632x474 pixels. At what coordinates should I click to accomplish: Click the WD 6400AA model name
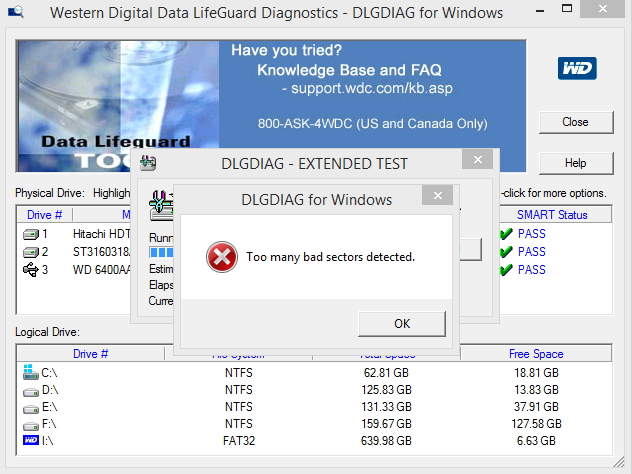pos(102,270)
